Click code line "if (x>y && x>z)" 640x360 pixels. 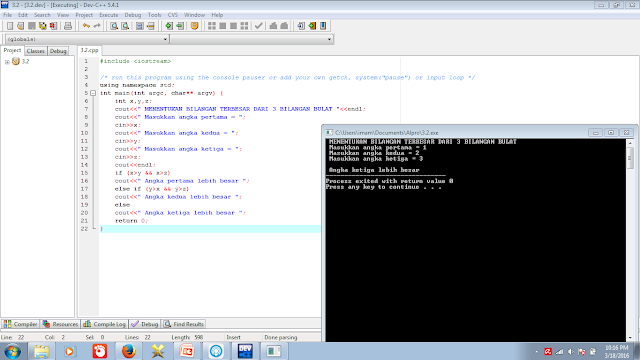[142, 173]
